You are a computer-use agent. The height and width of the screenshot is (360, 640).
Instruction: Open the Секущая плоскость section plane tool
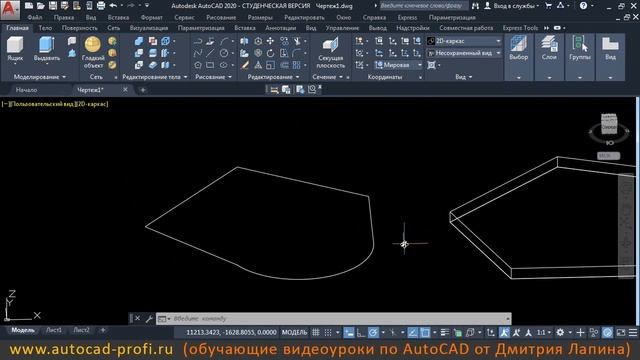click(x=331, y=53)
